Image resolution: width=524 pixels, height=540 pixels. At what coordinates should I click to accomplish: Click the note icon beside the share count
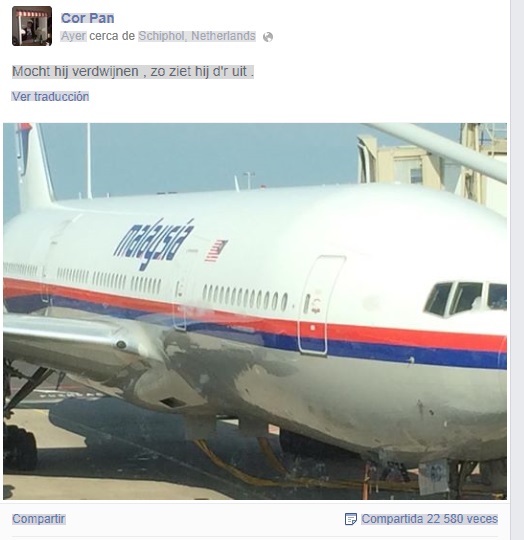pyautogui.click(x=350, y=519)
